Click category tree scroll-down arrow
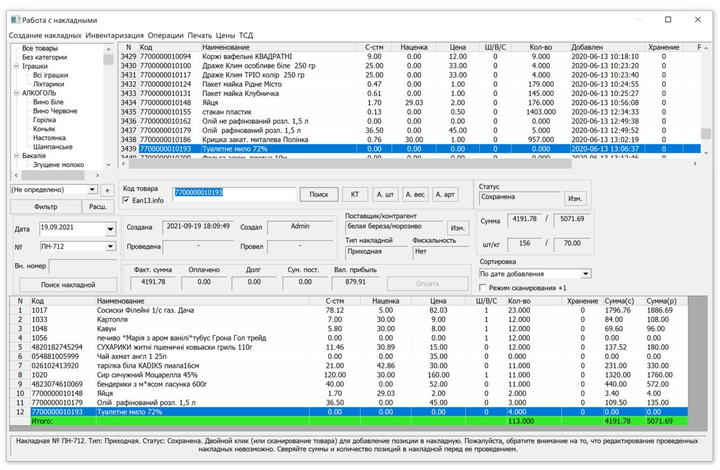 click(108, 165)
